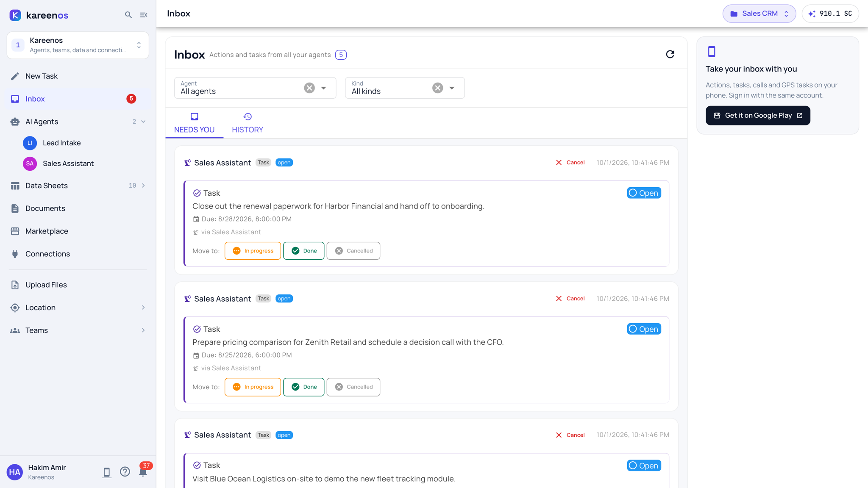Open the Agent filter dropdown arrow
The image size is (868, 488).
(323, 88)
